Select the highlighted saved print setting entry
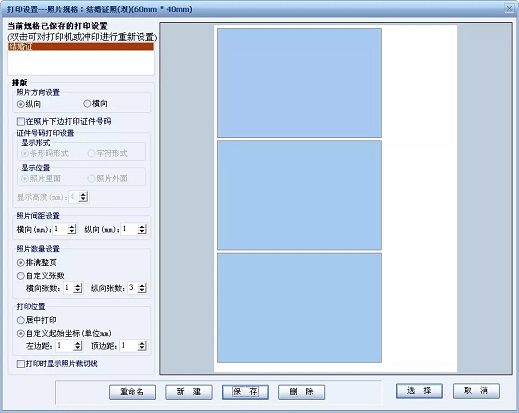519x413 pixels. tap(81, 47)
